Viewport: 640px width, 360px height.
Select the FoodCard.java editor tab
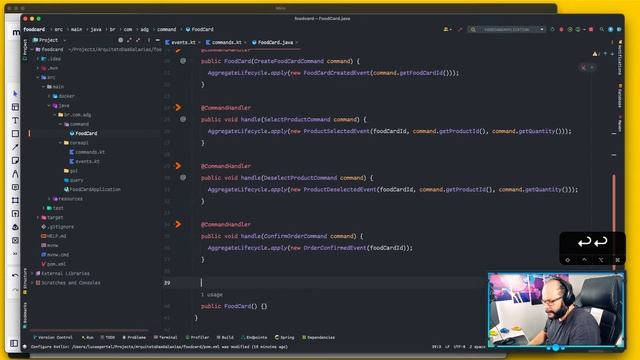pyautogui.click(x=275, y=42)
